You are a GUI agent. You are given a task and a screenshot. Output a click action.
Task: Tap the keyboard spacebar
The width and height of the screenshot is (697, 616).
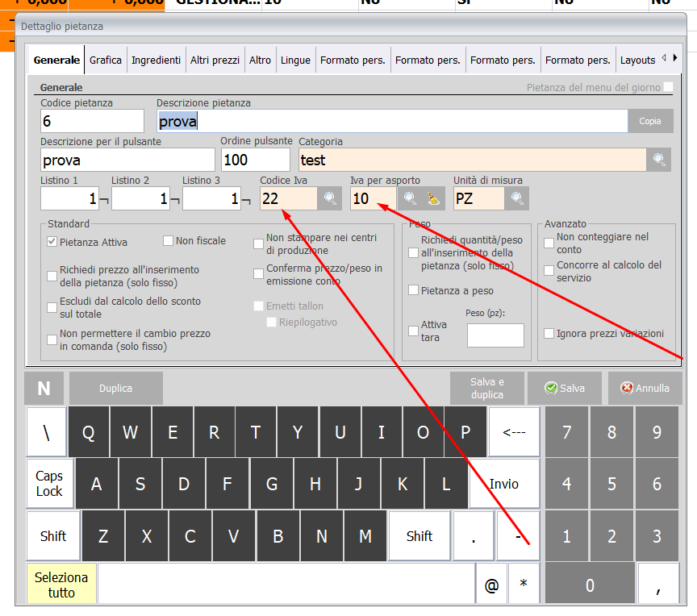coord(286,585)
